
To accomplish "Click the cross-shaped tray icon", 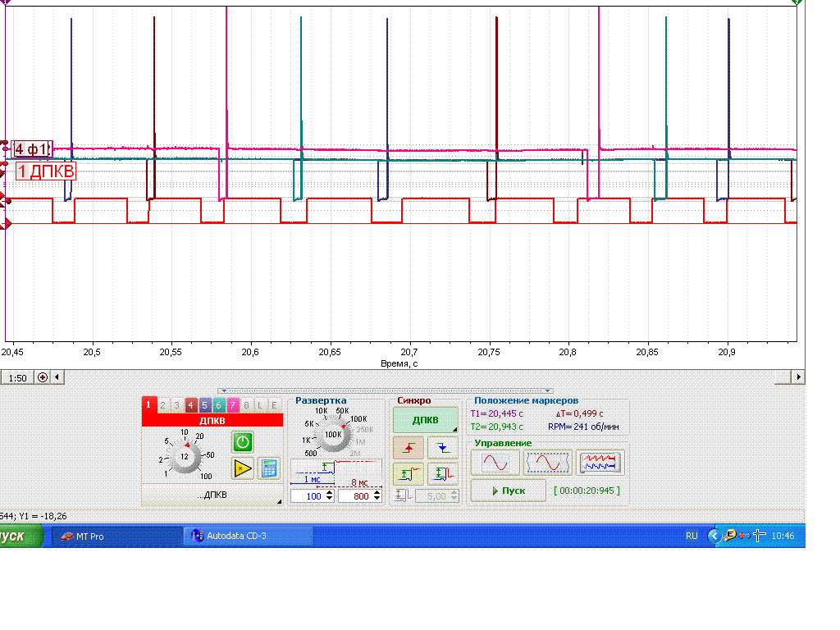I will [759, 536].
